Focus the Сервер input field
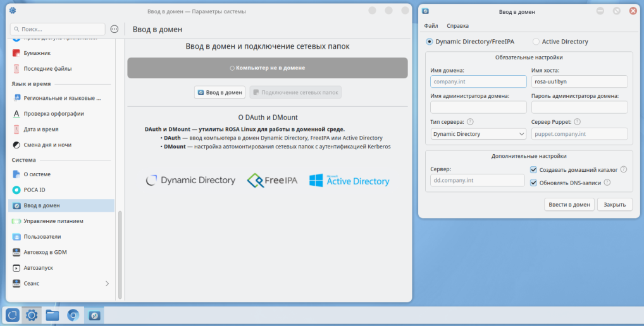 click(x=478, y=181)
